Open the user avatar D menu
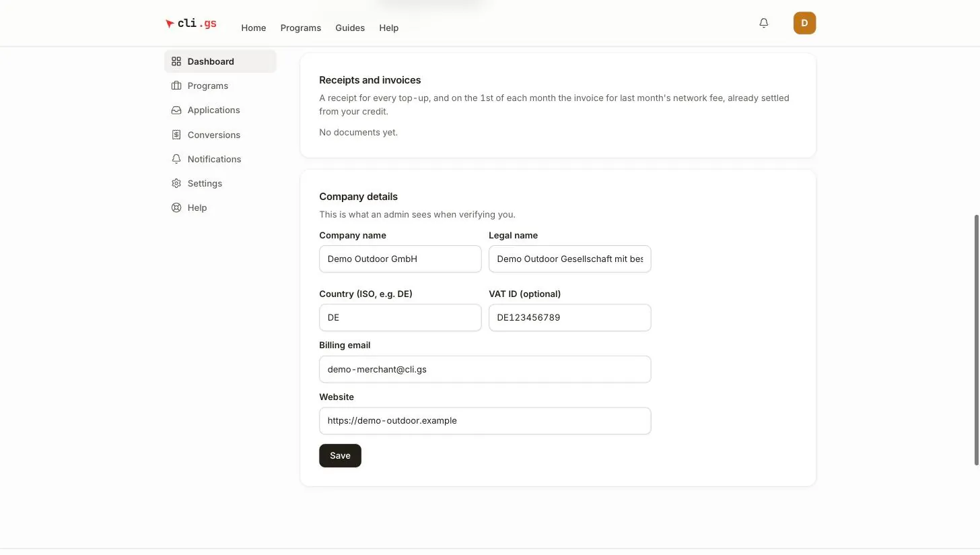 804,23
